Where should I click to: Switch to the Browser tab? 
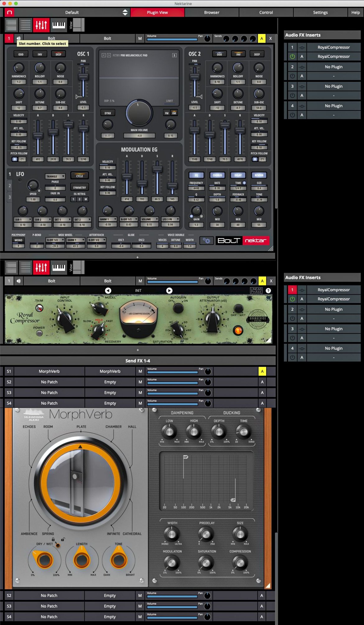point(212,12)
